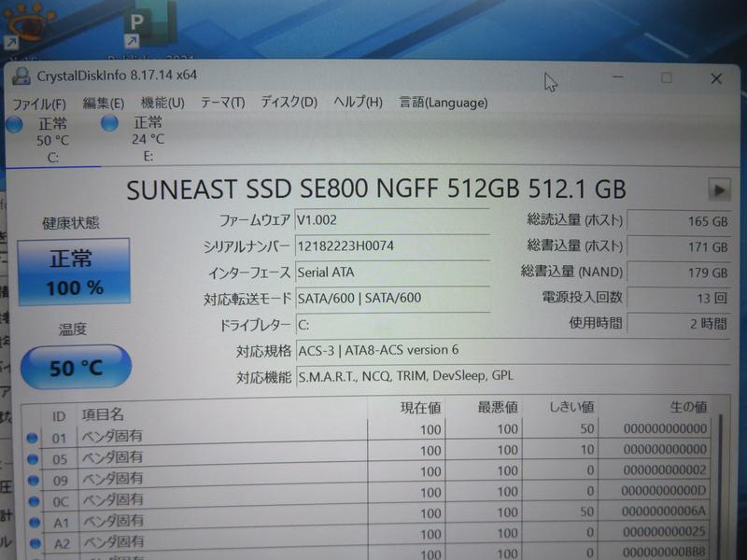Click total host writes value 171 GB
Viewport: 747px width, 560px height.
679,246
